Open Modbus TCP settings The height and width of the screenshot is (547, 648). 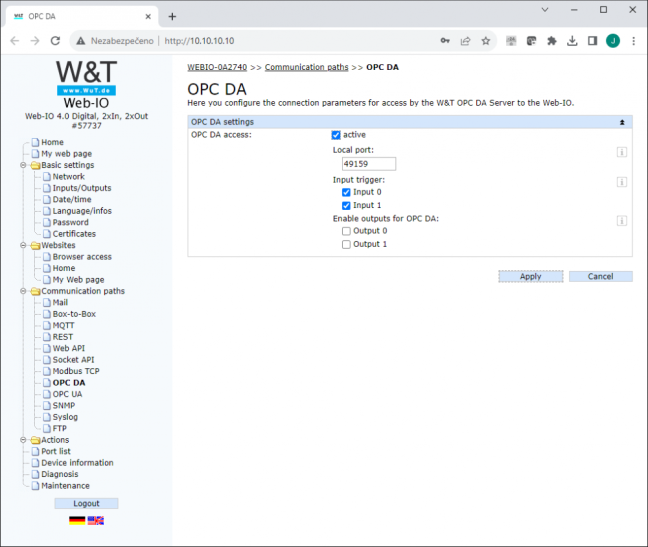(76, 371)
